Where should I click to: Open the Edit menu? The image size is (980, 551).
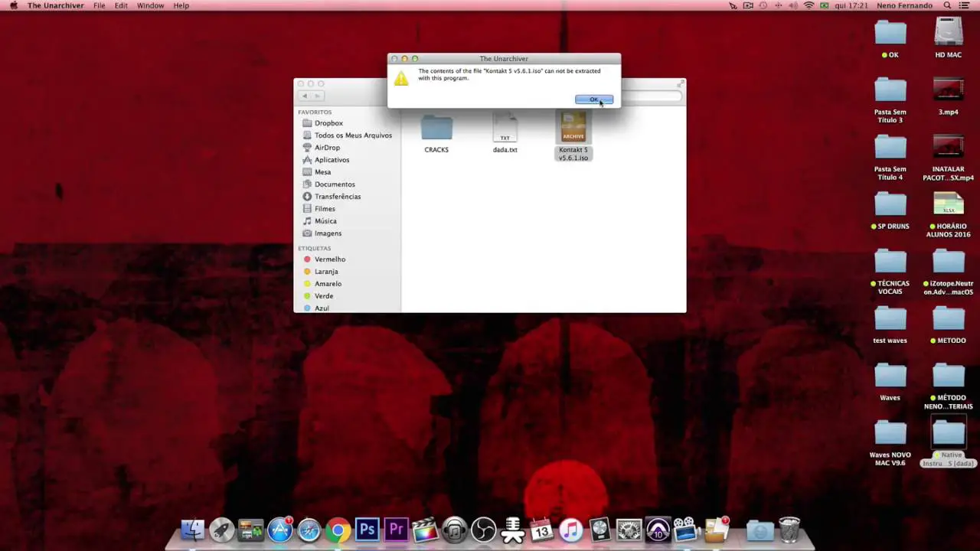pyautogui.click(x=121, y=5)
